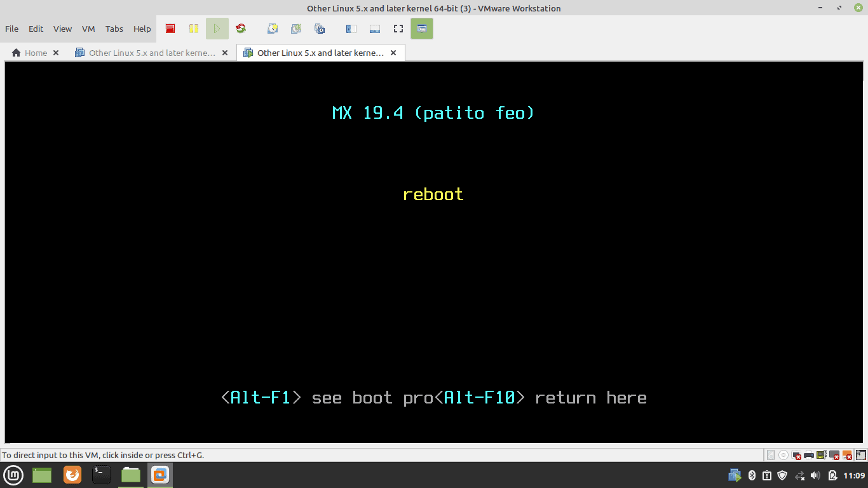Click the printer device status icon
Viewport: 868px width, 488px height.
point(809,455)
